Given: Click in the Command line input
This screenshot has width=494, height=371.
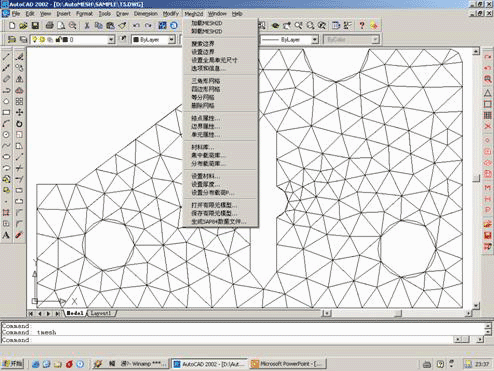Looking at the screenshot, I should [227, 340].
